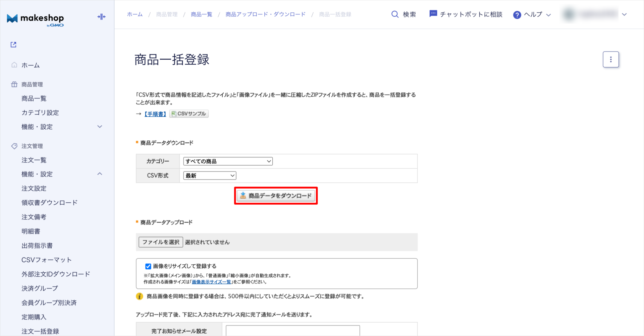Screen dimensions: 644x336
Task: Click the search magnifier icon
Action: point(395,14)
